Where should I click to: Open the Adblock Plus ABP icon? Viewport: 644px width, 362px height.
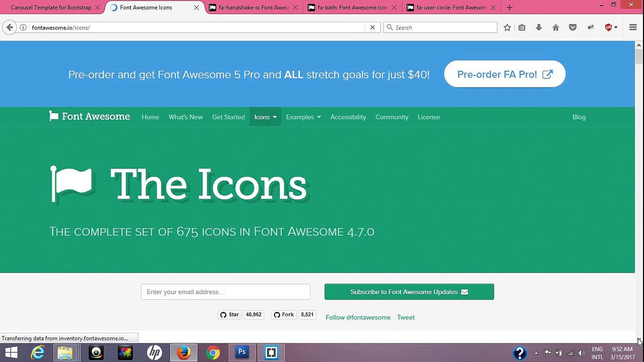608,28
